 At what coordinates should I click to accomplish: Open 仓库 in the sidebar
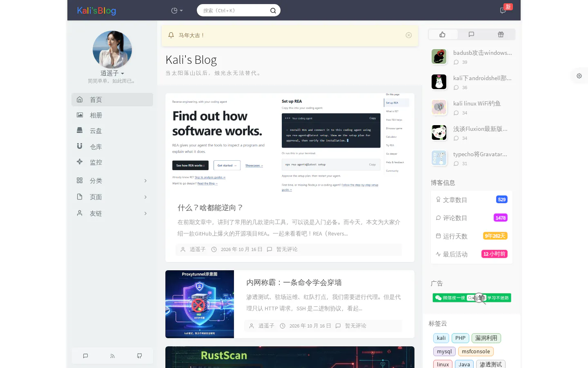(112, 146)
